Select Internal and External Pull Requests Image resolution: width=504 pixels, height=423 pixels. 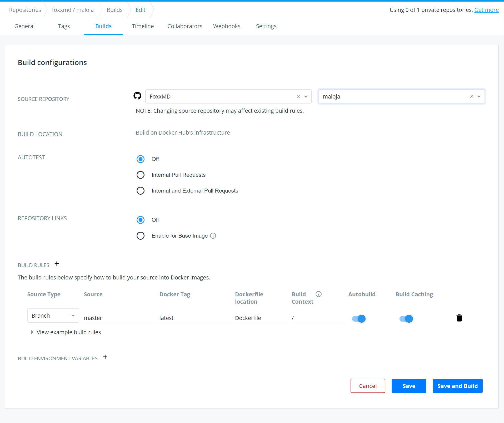pyautogui.click(x=141, y=191)
